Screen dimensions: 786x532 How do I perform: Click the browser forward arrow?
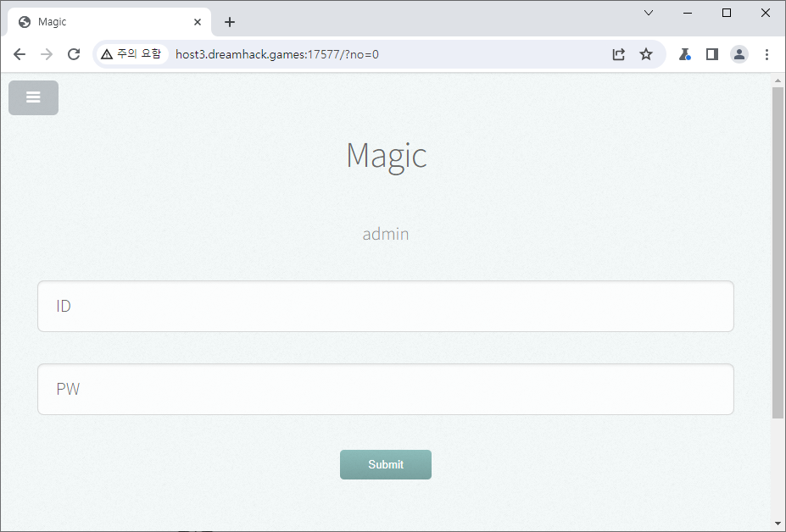point(47,54)
